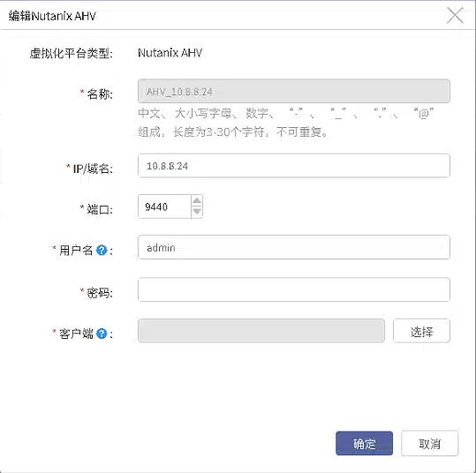Click the IP/域名 field label
Viewport: 476px width, 473px height.
90,169
